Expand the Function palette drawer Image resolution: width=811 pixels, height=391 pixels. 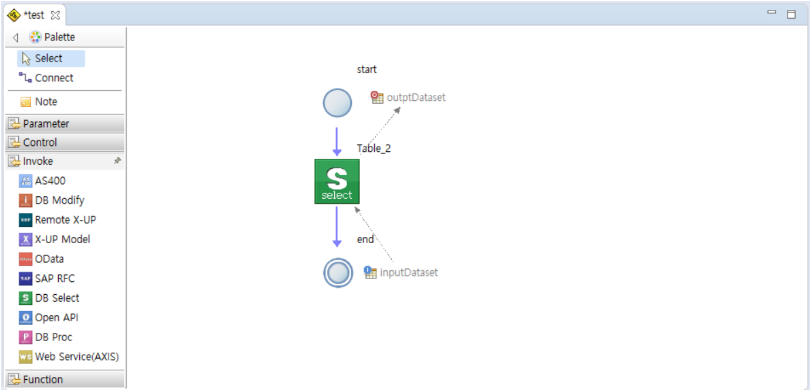click(65, 379)
